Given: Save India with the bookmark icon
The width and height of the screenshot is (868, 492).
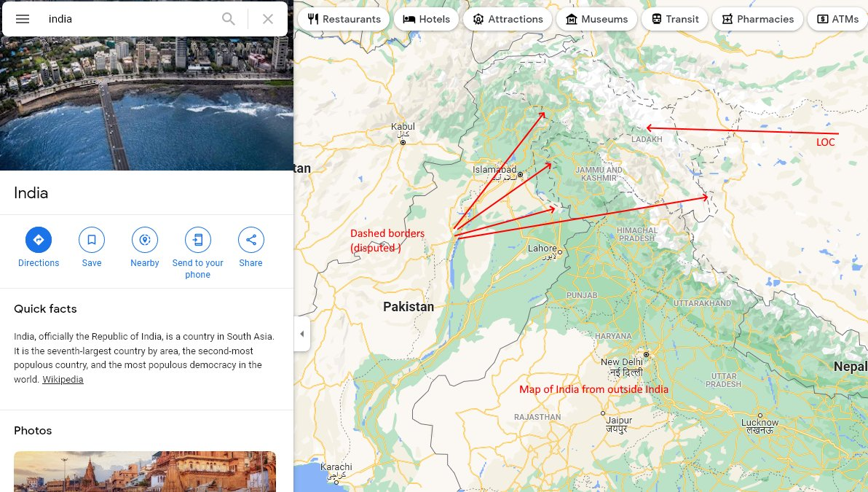Looking at the screenshot, I should pyautogui.click(x=91, y=240).
